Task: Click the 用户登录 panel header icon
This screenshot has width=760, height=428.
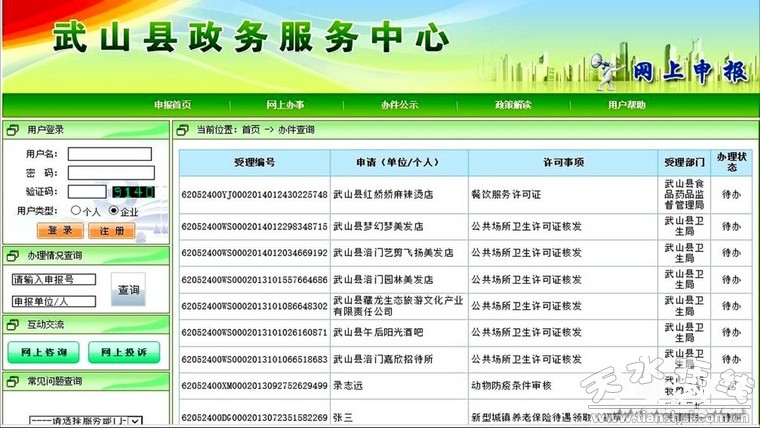Action: [12, 130]
